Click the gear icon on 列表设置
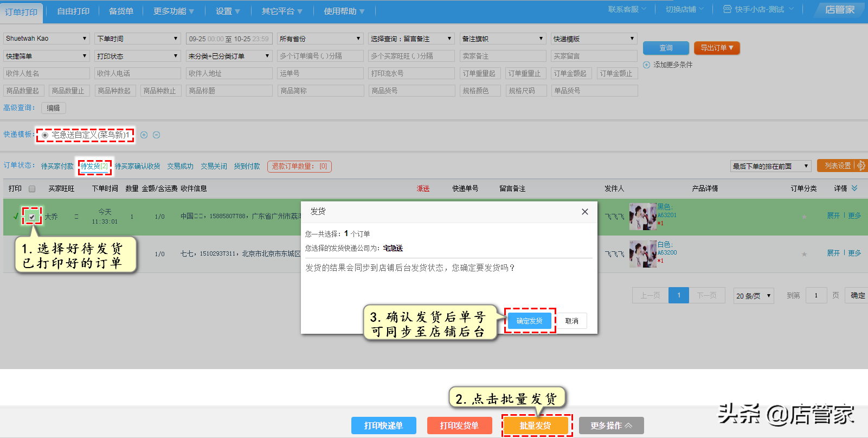 (x=861, y=166)
